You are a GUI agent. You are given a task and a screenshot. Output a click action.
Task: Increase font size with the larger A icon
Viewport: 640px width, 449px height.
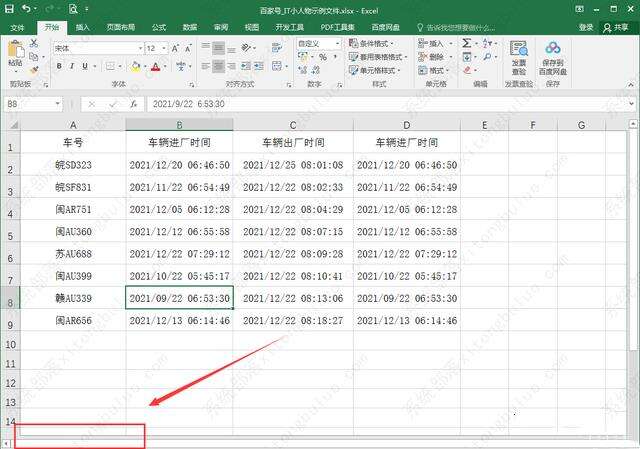(175, 49)
